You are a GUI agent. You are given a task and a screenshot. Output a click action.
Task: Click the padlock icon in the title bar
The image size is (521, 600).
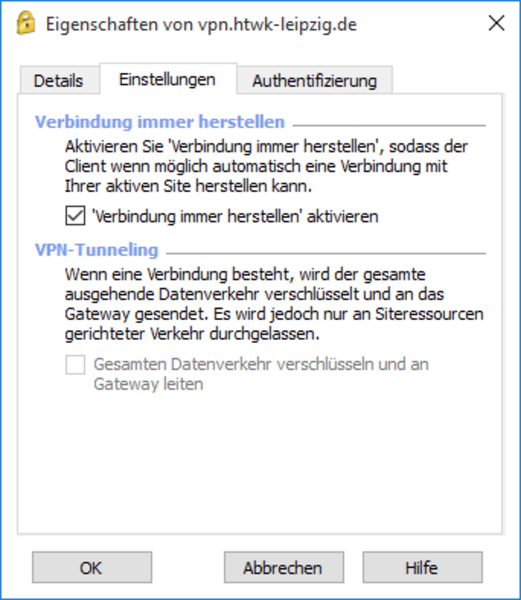click(26, 23)
